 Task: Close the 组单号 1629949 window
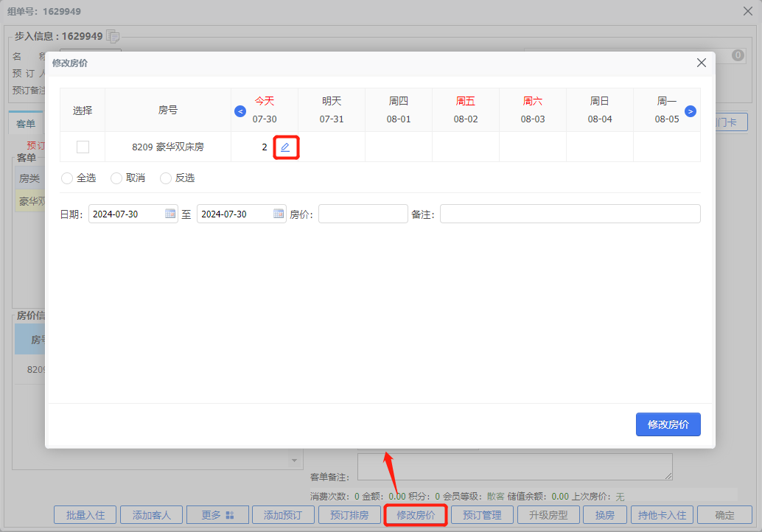pyautogui.click(x=748, y=11)
